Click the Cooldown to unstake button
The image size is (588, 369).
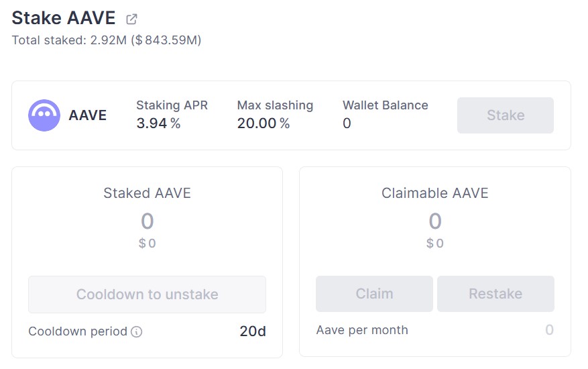click(147, 294)
